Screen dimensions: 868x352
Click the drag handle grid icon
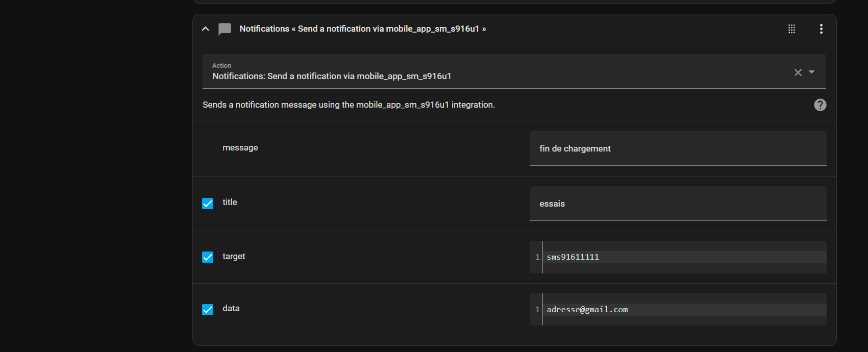[791, 29]
